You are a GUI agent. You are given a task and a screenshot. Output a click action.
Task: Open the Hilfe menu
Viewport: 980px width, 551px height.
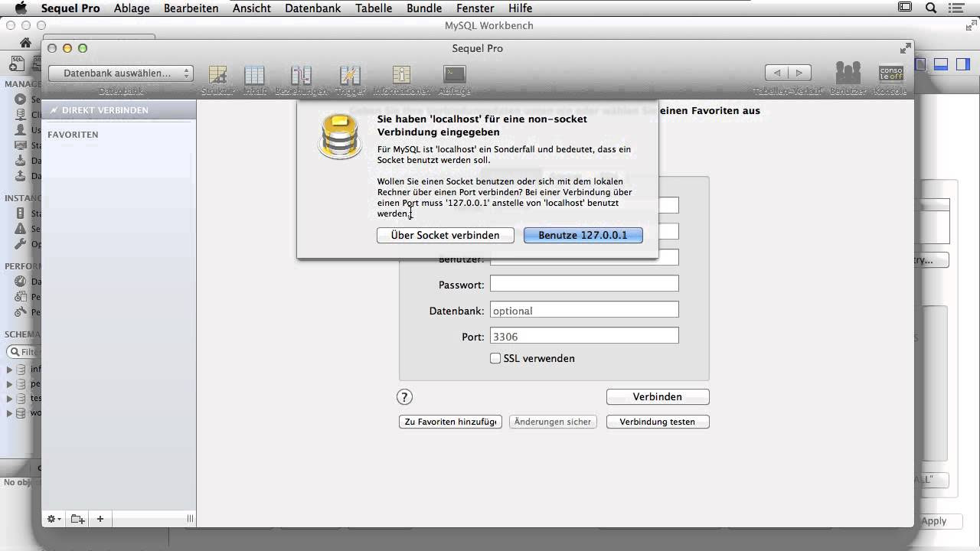(520, 8)
